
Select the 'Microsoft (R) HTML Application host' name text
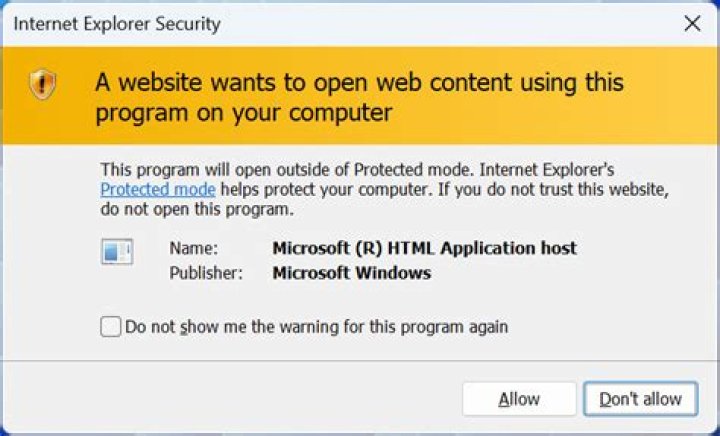click(424, 248)
